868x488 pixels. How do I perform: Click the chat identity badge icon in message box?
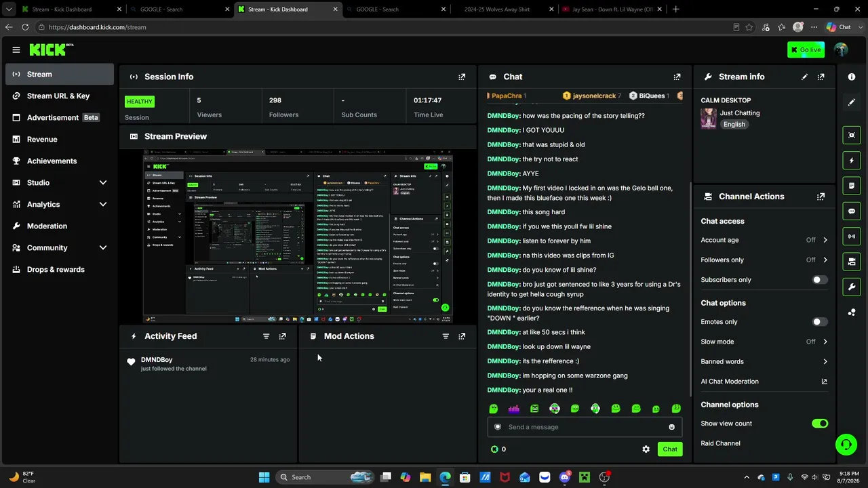tap(498, 427)
